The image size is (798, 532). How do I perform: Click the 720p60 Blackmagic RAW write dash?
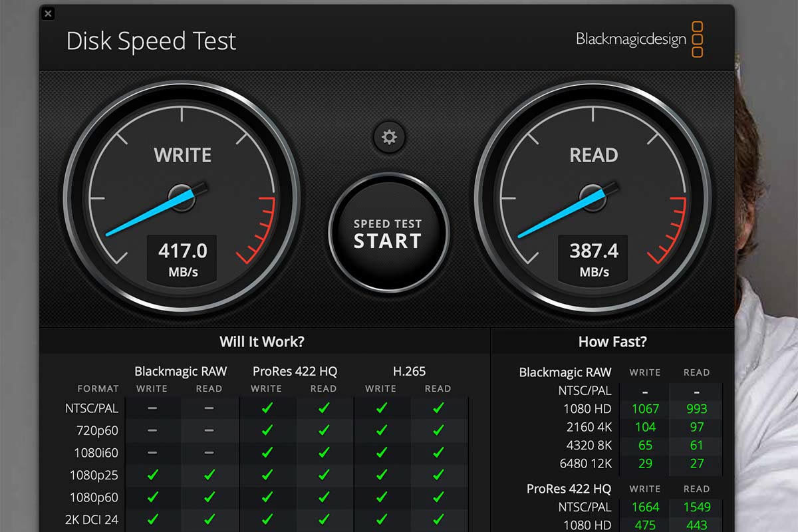(x=152, y=431)
